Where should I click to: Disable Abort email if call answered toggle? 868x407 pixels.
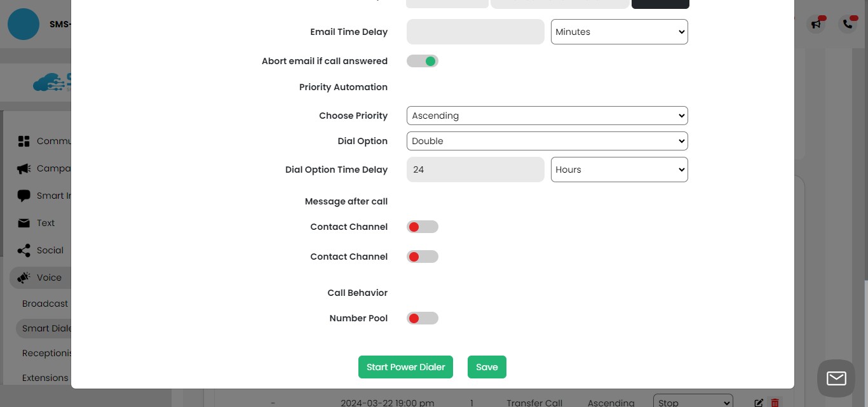423,61
